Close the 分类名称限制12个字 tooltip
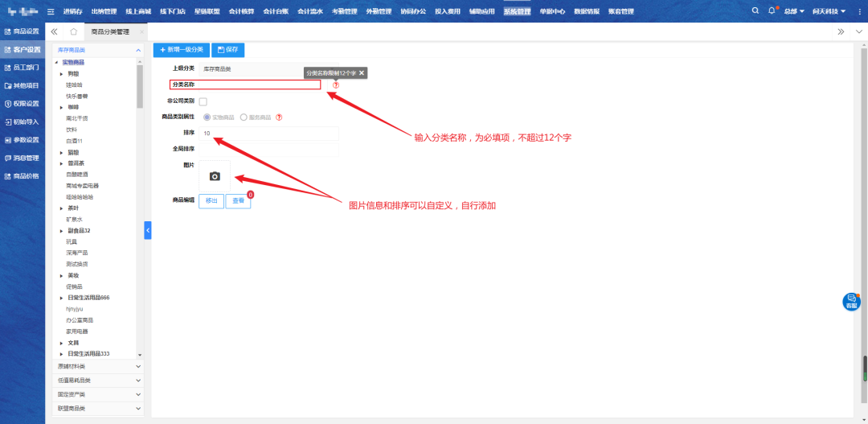The width and height of the screenshot is (868, 424). pos(362,73)
